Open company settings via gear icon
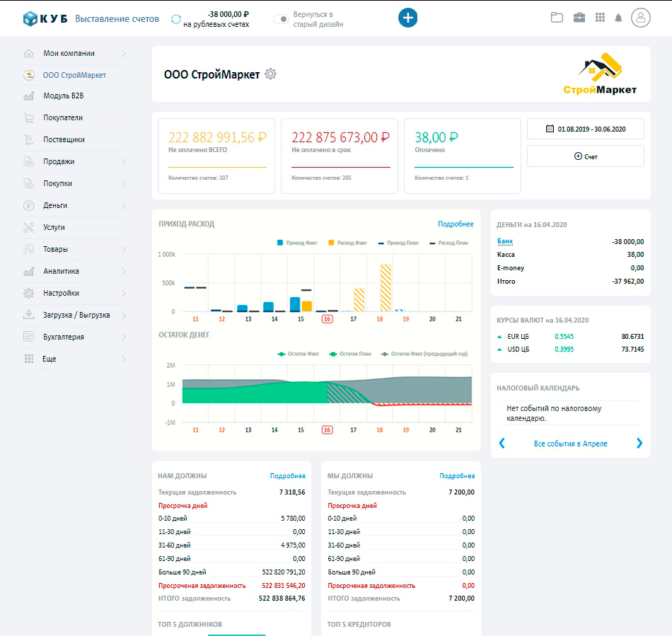672x636 pixels. (270, 73)
